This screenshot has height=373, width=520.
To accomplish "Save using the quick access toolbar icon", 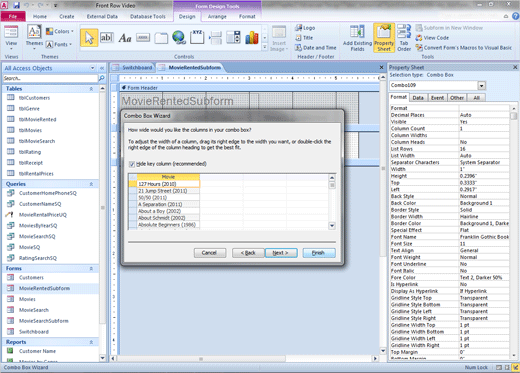I will coord(16,5).
